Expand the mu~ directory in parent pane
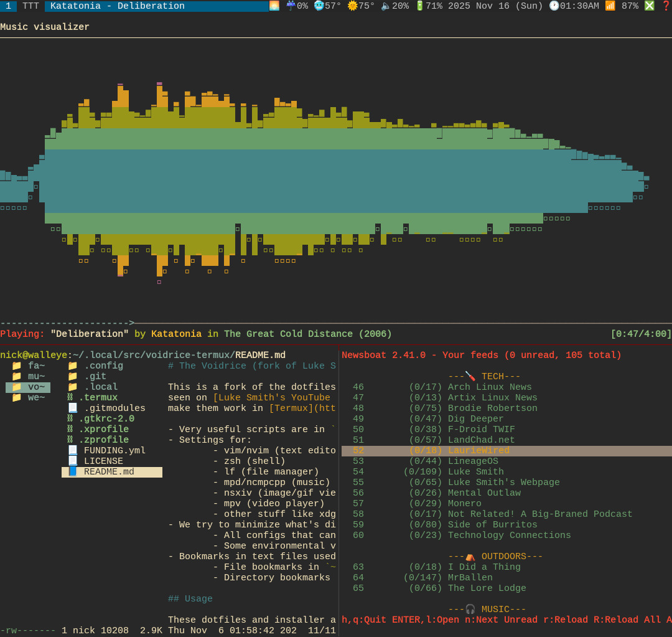 (x=36, y=377)
